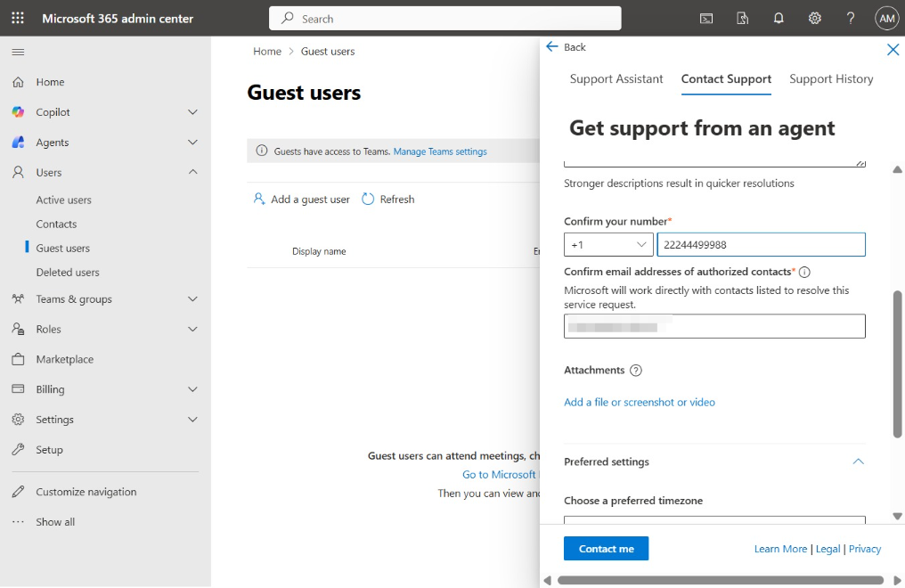
Task: Open the Manage Teams settings link
Action: (440, 151)
